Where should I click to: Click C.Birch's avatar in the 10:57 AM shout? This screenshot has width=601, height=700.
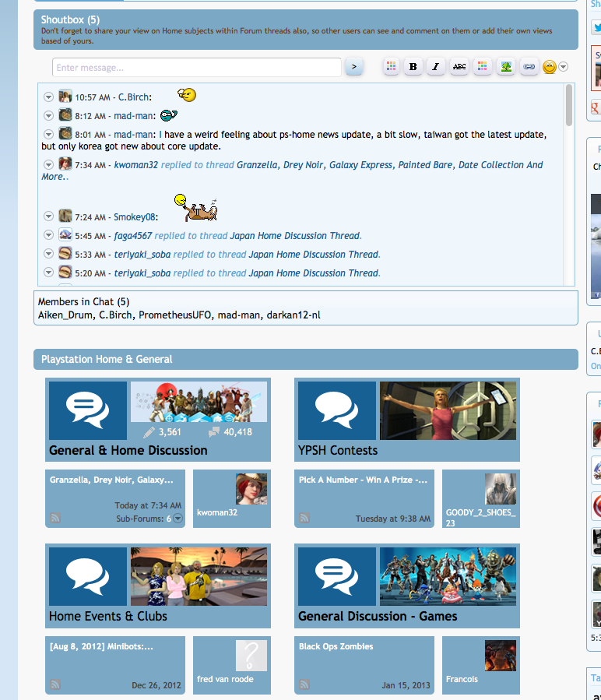tap(65, 96)
